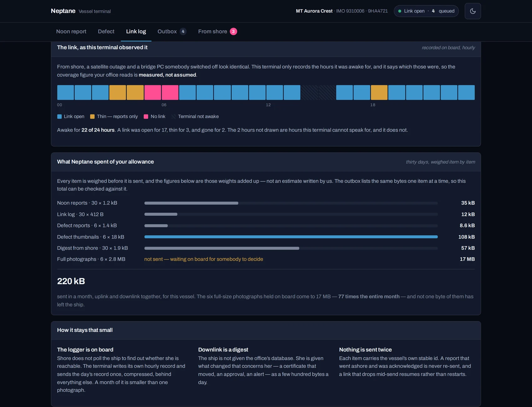This screenshot has height=407, width=532.
Task: Click the 35 kB noon reports value
Action: coord(468,203)
